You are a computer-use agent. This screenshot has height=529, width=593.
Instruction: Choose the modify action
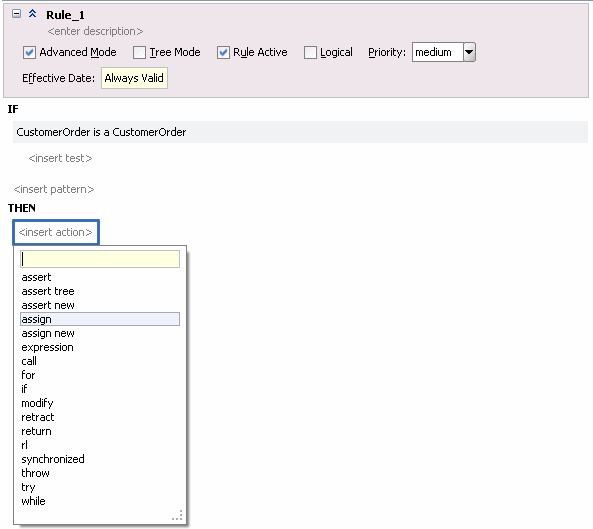click(100, 403)
